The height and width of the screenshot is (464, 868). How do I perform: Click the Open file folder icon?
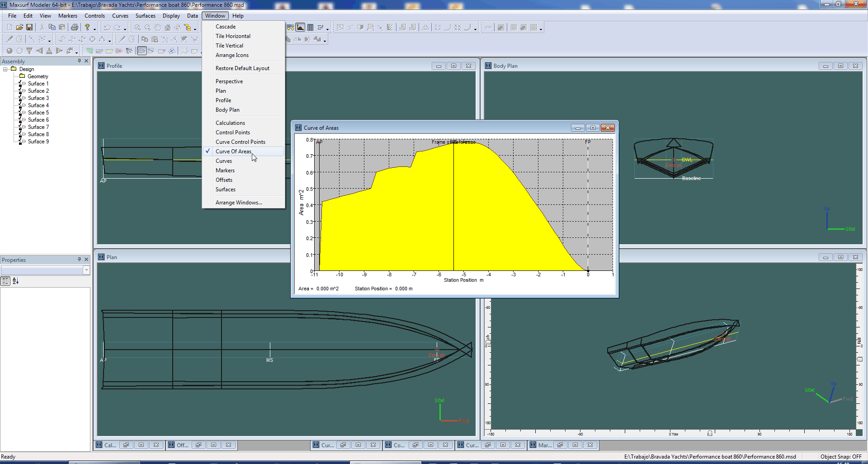coord(19,28)
